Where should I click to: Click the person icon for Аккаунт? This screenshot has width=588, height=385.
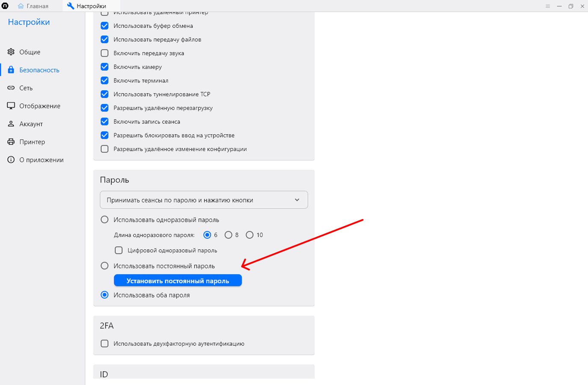click(x=11, y=124)
